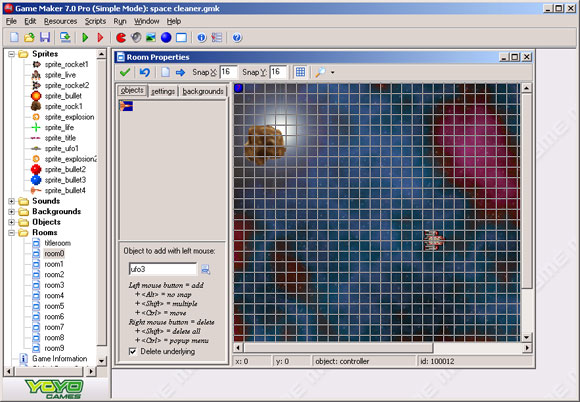Click the rocket ship instance in room
The height and width of the screenshot is (402, 580).
(434, 240)
